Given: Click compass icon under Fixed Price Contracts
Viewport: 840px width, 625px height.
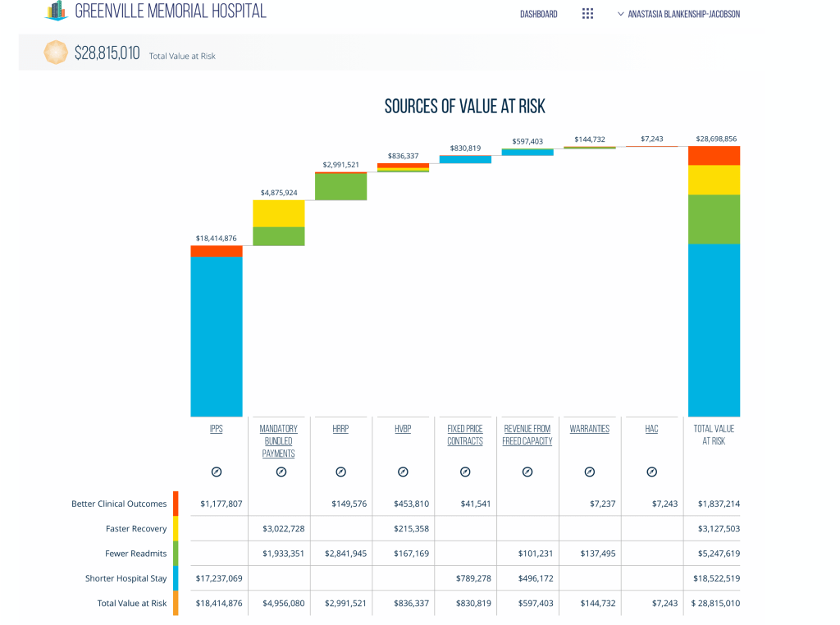Looking at the screenshot, I should tap(465, 472).
